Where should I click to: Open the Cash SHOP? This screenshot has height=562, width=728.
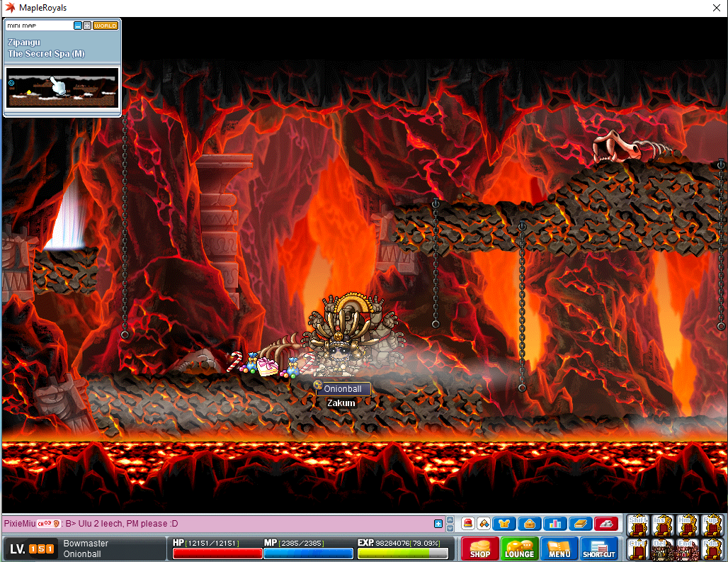coord(480,549)
